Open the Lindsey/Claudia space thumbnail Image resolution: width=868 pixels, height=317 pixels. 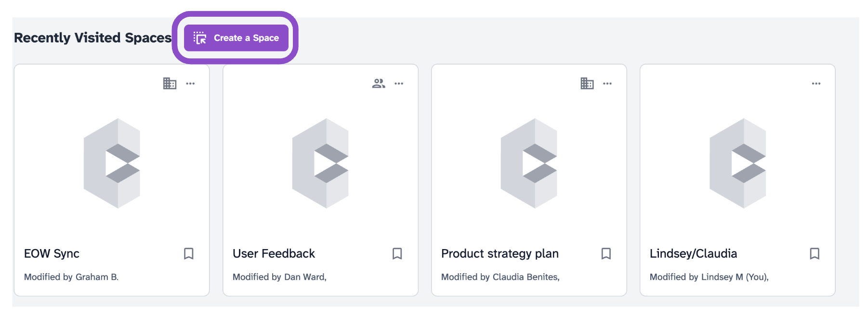coord(737,163)
